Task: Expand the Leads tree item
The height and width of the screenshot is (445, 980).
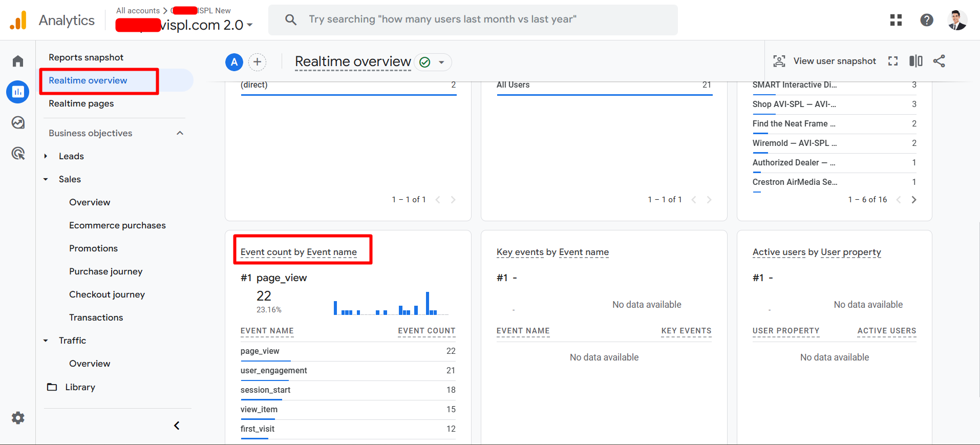Action: click(x=46, y=156)
